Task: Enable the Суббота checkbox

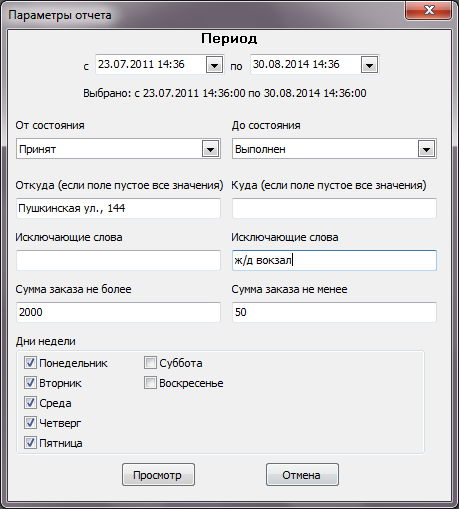Action: (x=150, y=363)
